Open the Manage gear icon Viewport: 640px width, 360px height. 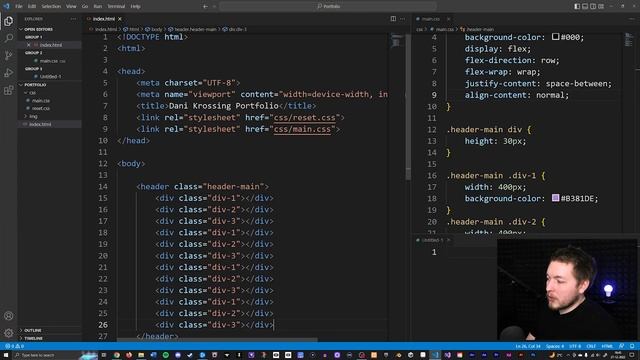(x=9, y=333)
